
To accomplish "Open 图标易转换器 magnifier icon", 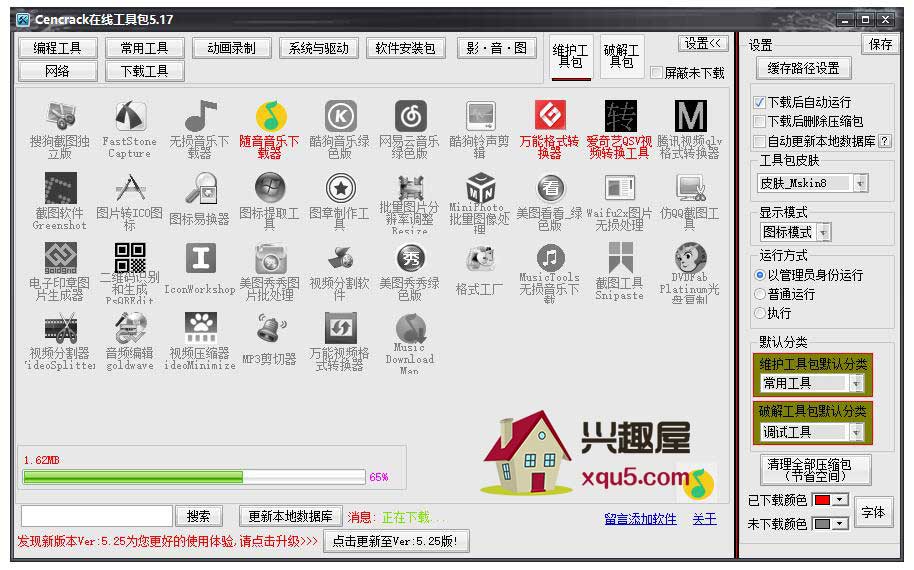I will pyautogui.click(x=200, y=188).
